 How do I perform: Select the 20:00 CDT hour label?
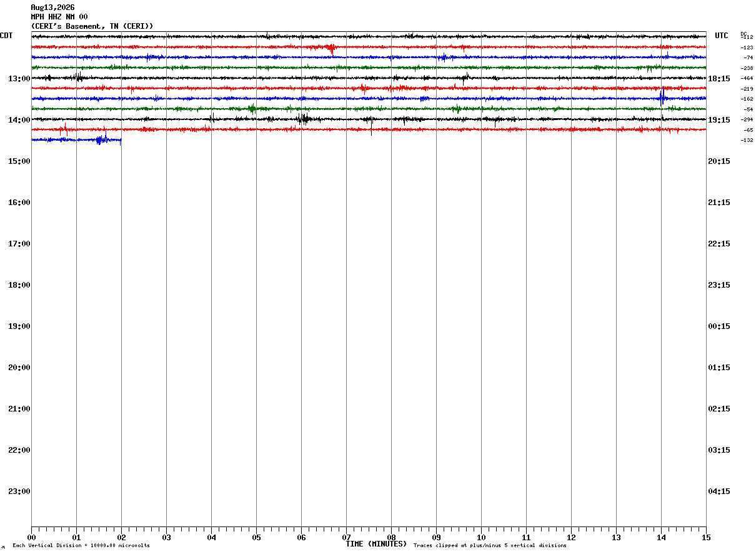point(19,368)
